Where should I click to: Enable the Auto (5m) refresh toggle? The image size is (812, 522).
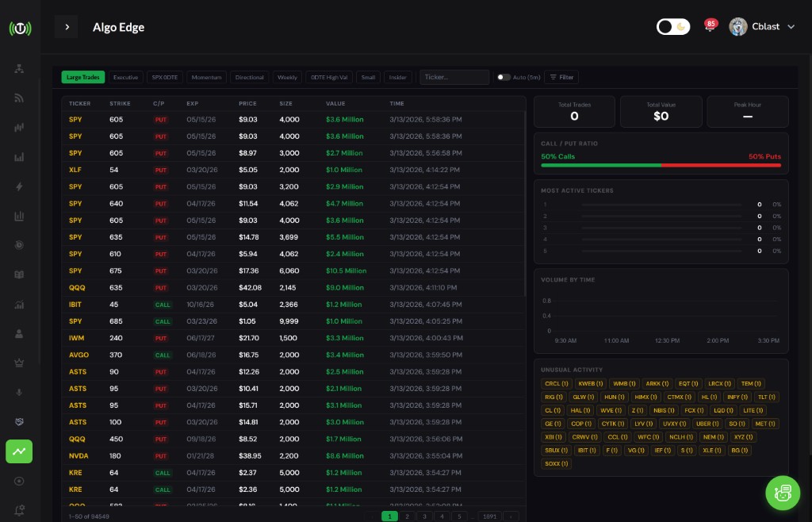(x=504, y=77)
